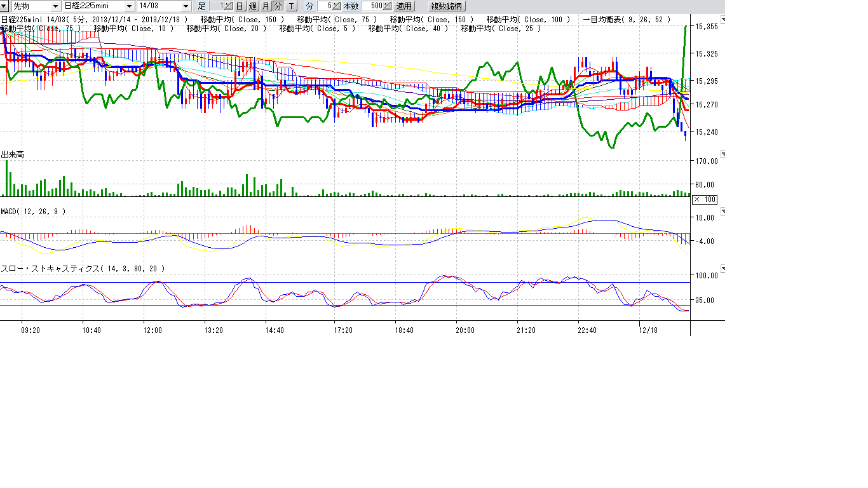
Task: Select the weekly (週) timeframe button
Action: tap(252, 6)
